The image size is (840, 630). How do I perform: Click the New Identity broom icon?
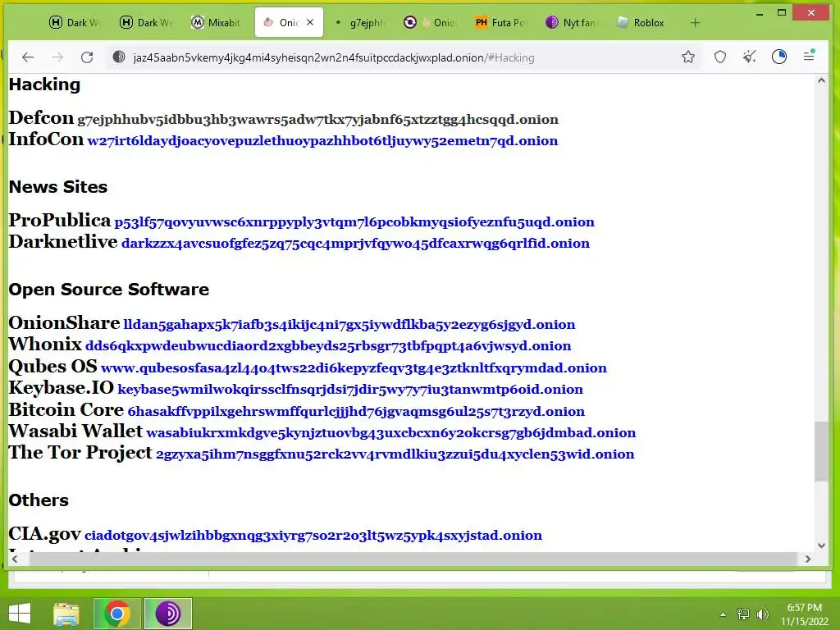750,57
